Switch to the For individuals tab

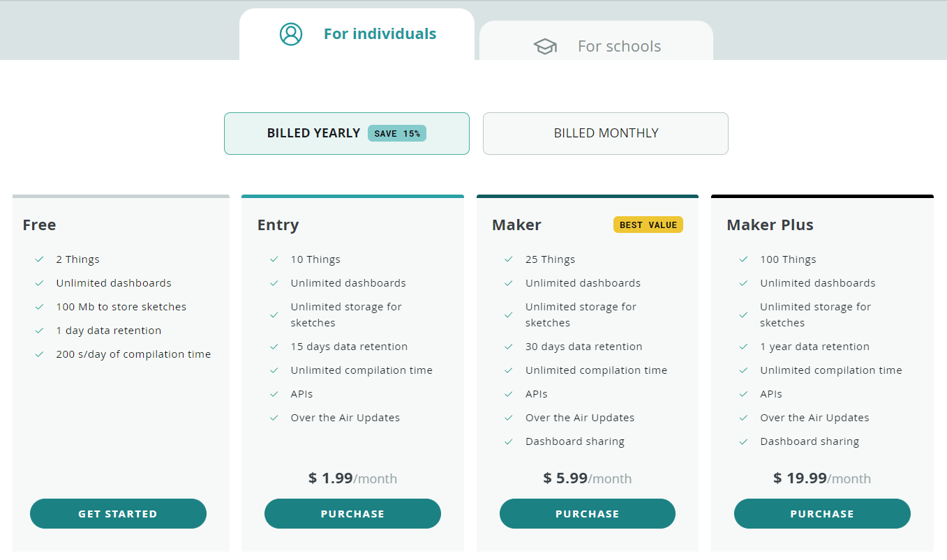[x=357, y=34]
